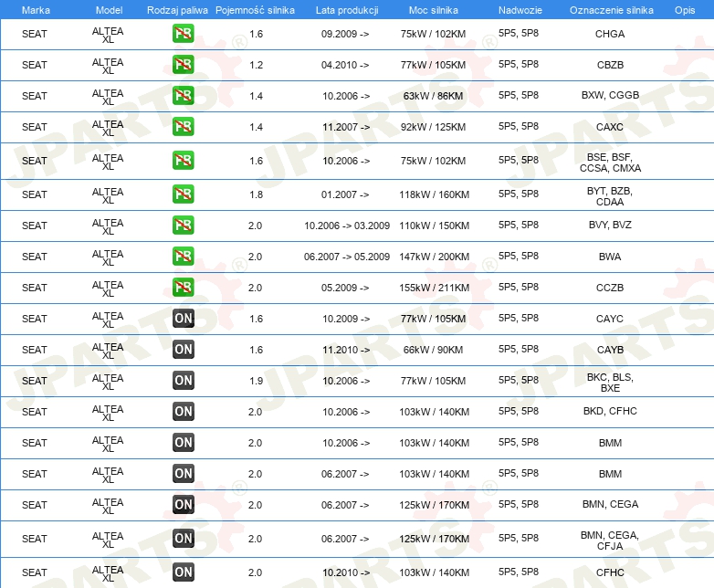
Task: Click the 92kW / 125KM power value
Action: 433,127
